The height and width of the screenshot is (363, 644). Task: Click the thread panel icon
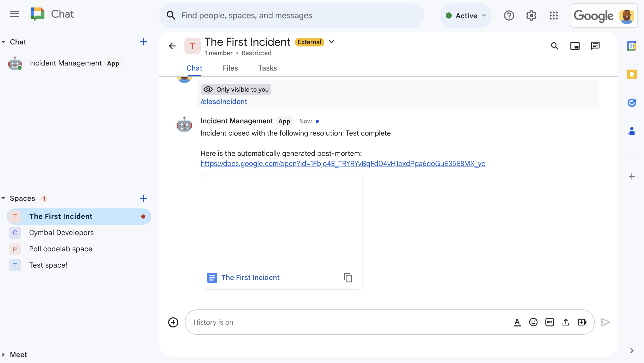tap(595, 46)
